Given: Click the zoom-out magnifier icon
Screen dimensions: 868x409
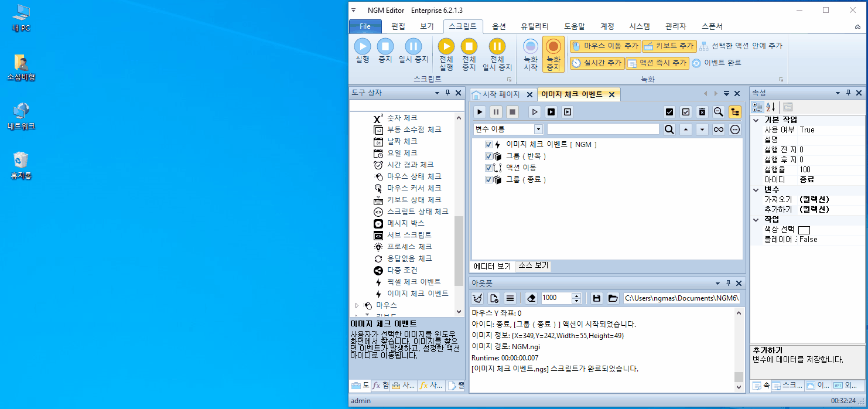Looking at the screenshot, I should point(718,112).
